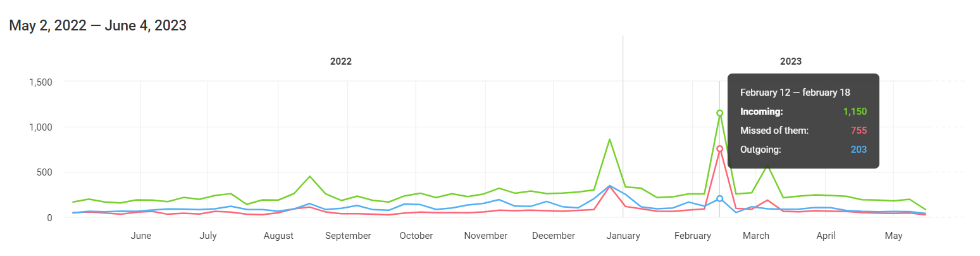This screenshot has height=256, width=980.
Task: Click the green Incoming data point marker
Action: [719, 113]
